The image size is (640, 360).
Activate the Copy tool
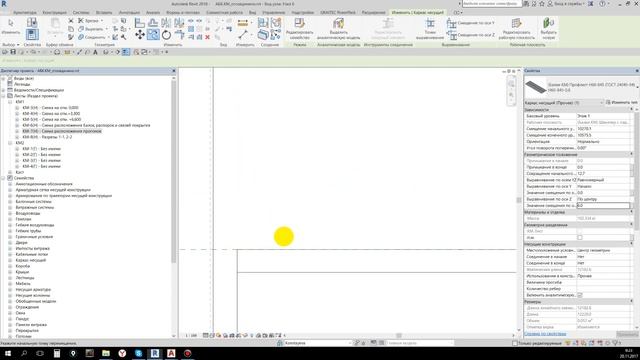click(153, 35)
